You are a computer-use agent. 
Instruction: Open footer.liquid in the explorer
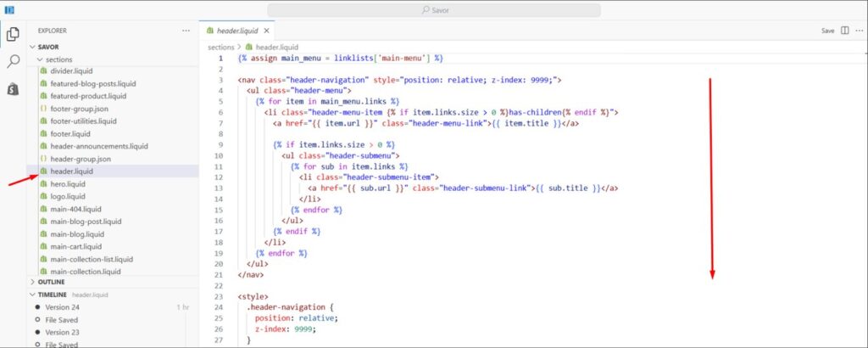[70, 133]
